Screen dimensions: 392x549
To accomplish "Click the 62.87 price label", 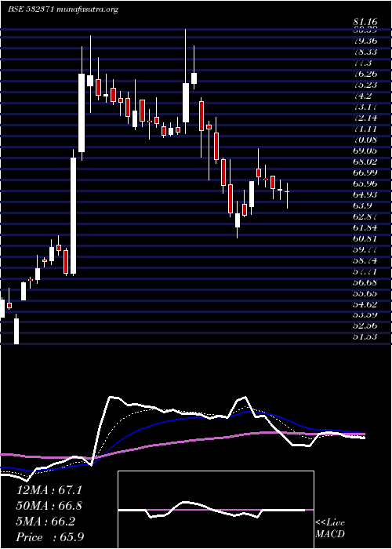I will (365, 216).
